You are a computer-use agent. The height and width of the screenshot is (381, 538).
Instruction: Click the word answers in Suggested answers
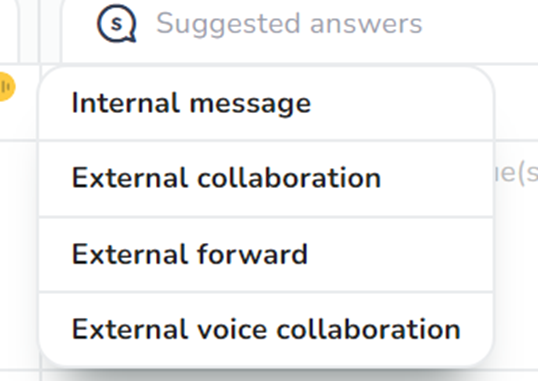366,25
